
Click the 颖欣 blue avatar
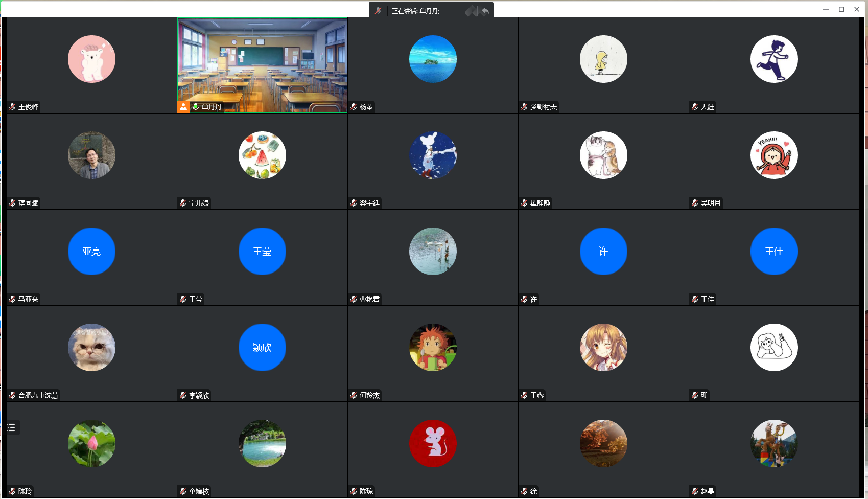coord(262,347)
